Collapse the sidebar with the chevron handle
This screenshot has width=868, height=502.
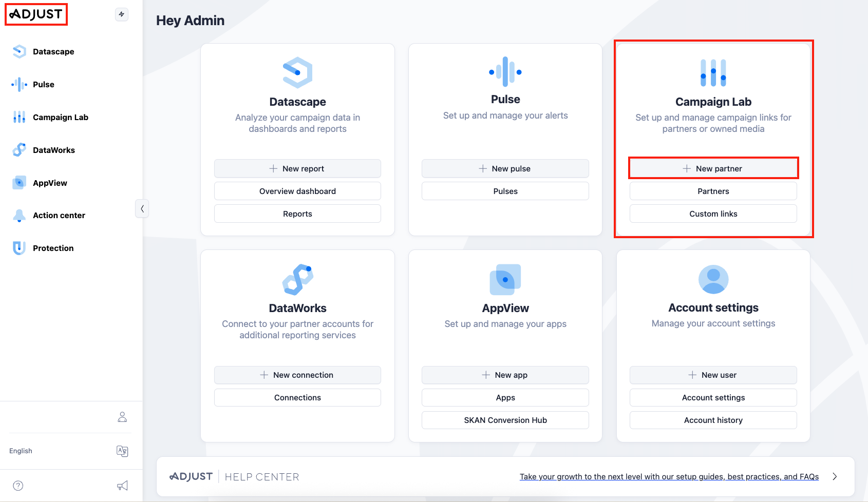[142, 208]
